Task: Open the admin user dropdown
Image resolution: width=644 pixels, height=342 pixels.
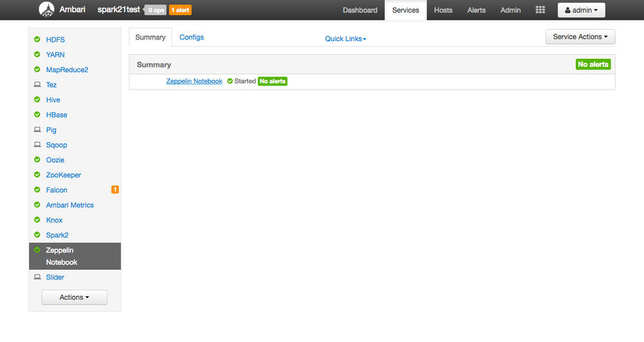Action: pos(581,10)
